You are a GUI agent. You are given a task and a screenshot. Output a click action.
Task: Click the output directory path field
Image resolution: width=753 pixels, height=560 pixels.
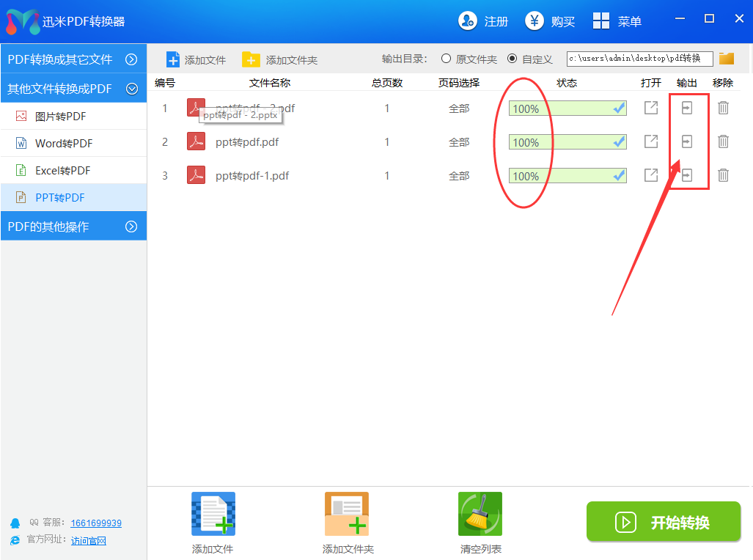click(x=639, y=59)
